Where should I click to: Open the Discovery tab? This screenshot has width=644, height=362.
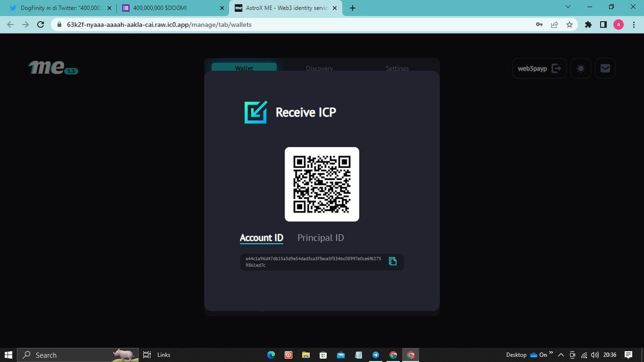(x=319, y=68)
